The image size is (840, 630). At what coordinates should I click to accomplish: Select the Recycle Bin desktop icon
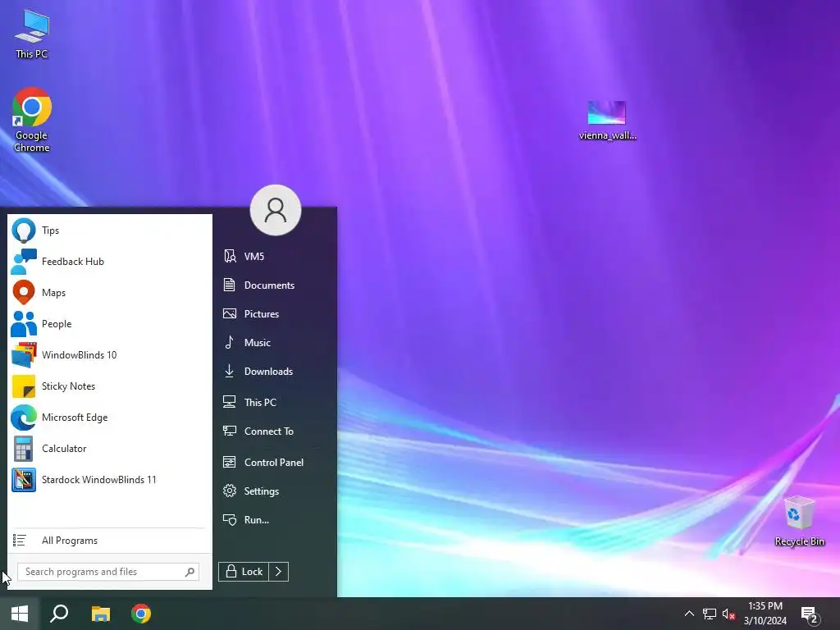[799, 521]
